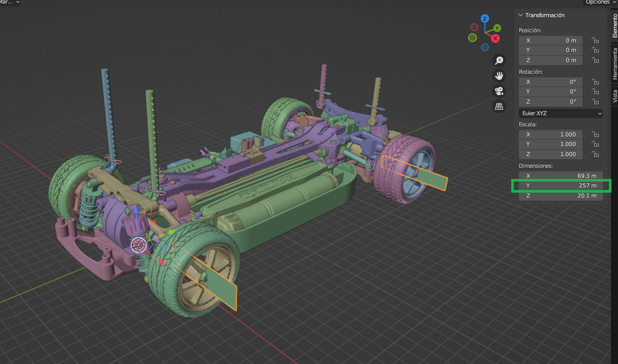
Task: Click the Dimensiones Y field showing 257 m
Action: (x=561, y=186)
